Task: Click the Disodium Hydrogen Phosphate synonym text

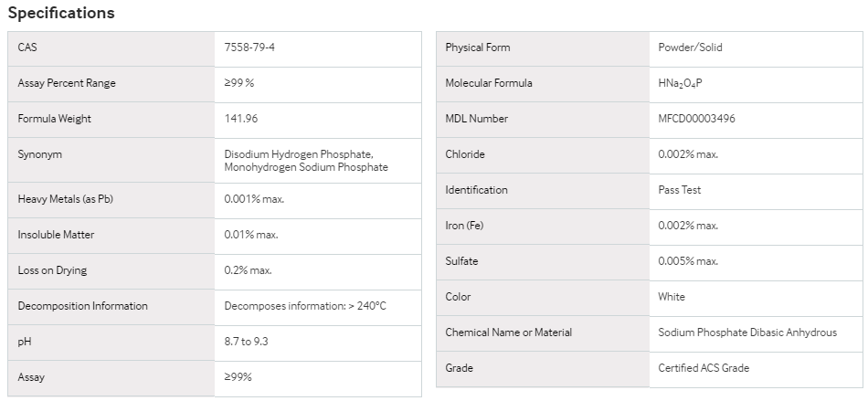Action: pyautogui.click(x=299, y=154)
